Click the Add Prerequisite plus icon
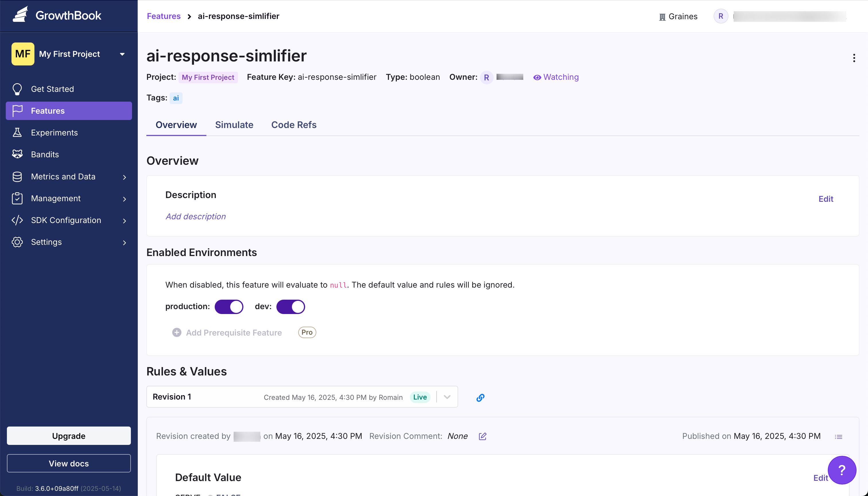This screenshot has height=496, width=868. click(x=177, y=332)
